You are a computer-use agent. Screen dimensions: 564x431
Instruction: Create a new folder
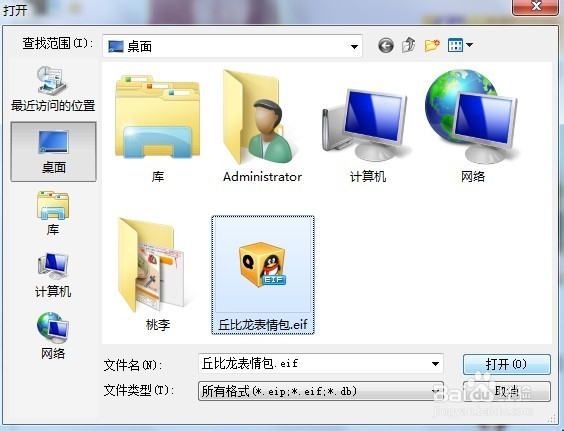pos(432,45)
